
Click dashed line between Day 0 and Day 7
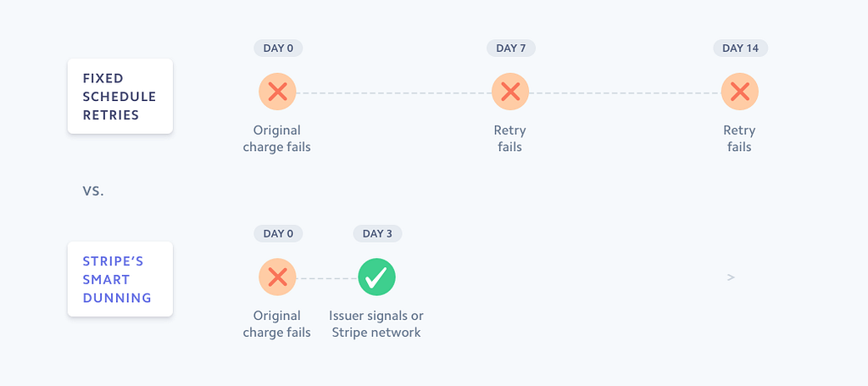tap(393, 93)
